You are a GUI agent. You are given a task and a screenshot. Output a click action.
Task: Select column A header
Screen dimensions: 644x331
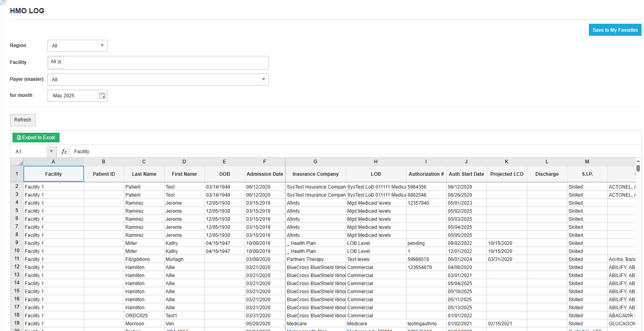coord(54,162)
